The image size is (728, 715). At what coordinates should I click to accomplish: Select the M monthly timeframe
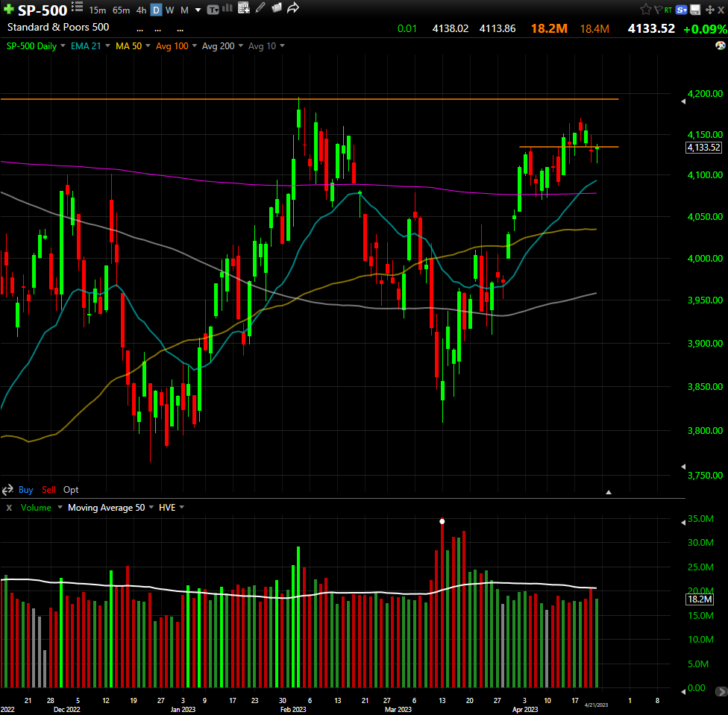[x=184, y=10]
